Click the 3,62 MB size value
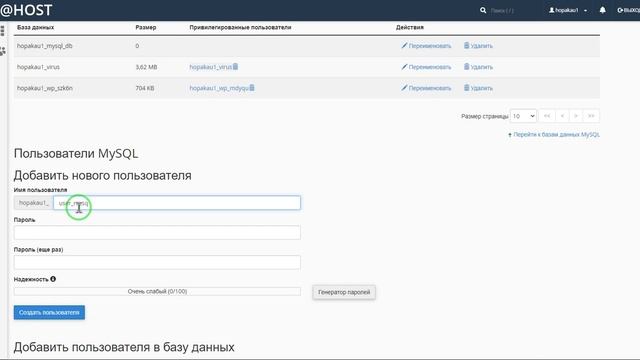Viewport: 640px width, 360px height. click(146, 67)
